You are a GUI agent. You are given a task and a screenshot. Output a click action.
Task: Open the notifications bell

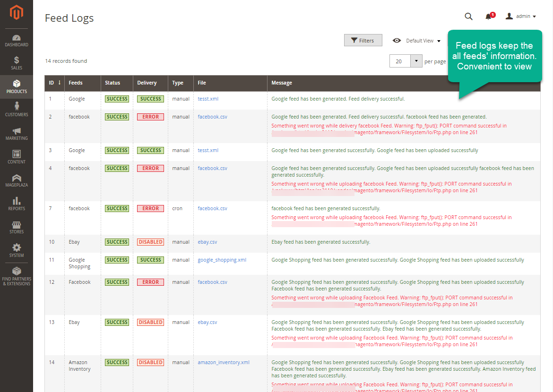[490, 16]
